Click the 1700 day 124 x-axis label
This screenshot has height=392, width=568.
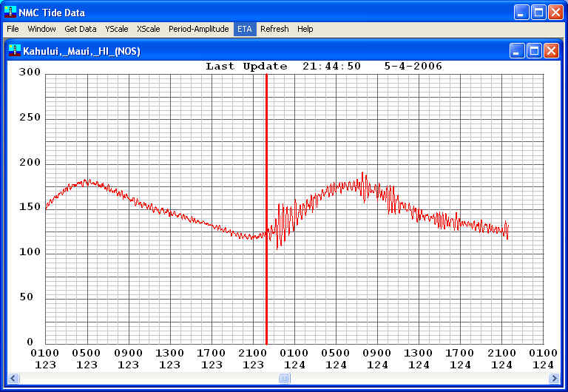tap(460, 359)
